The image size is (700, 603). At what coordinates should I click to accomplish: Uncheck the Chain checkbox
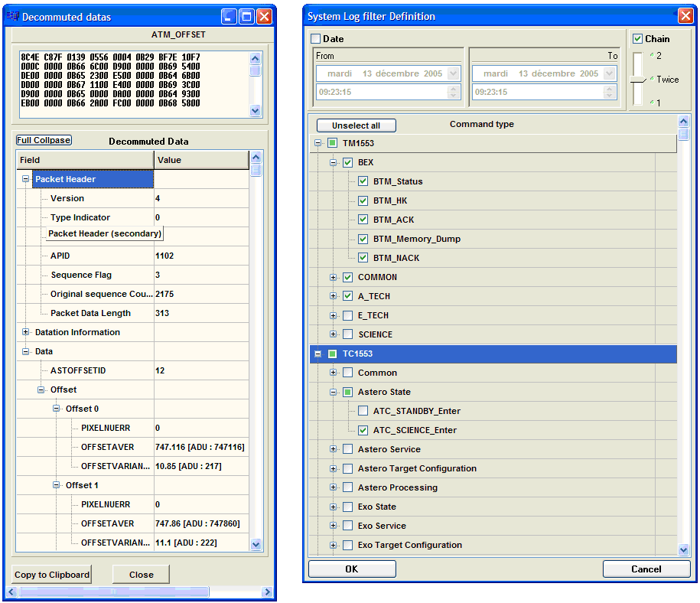[638, 38]
